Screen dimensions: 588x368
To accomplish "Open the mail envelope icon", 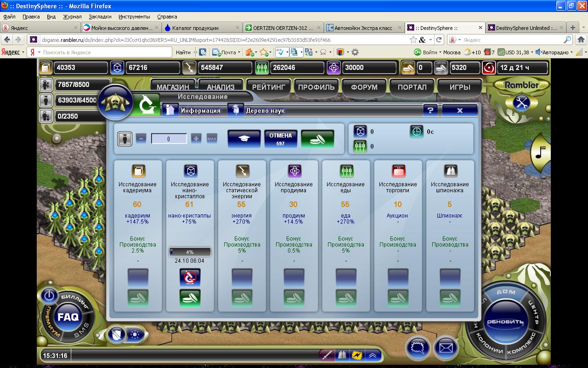I will coord(446,347).
